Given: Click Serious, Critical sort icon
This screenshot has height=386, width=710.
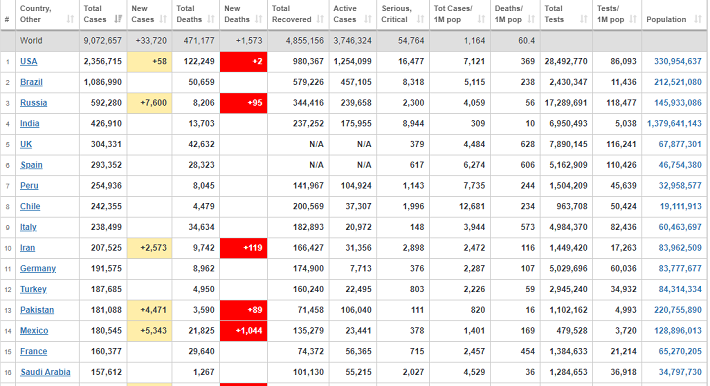Looking at the screenshot, I should [x=421, y=19].
